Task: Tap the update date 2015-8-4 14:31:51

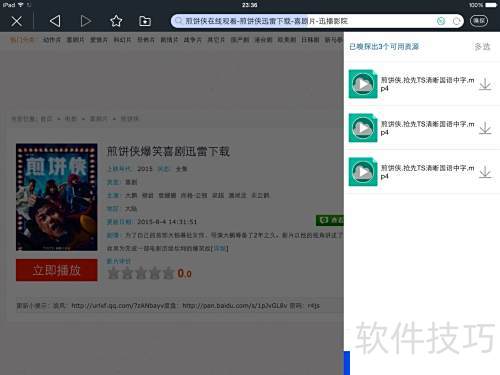Action: pos(167,222)
